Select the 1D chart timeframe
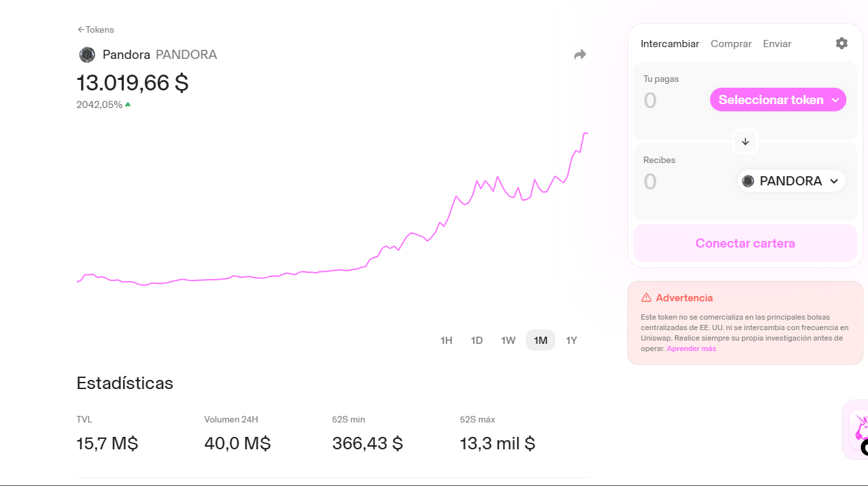Screen dimensions: 868x486 tap(477, 341)
